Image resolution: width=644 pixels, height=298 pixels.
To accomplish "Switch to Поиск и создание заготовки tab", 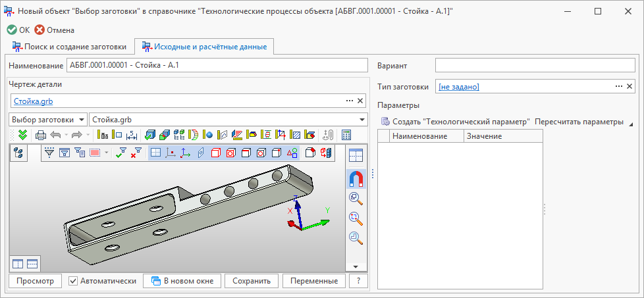I will click(69, 47).
